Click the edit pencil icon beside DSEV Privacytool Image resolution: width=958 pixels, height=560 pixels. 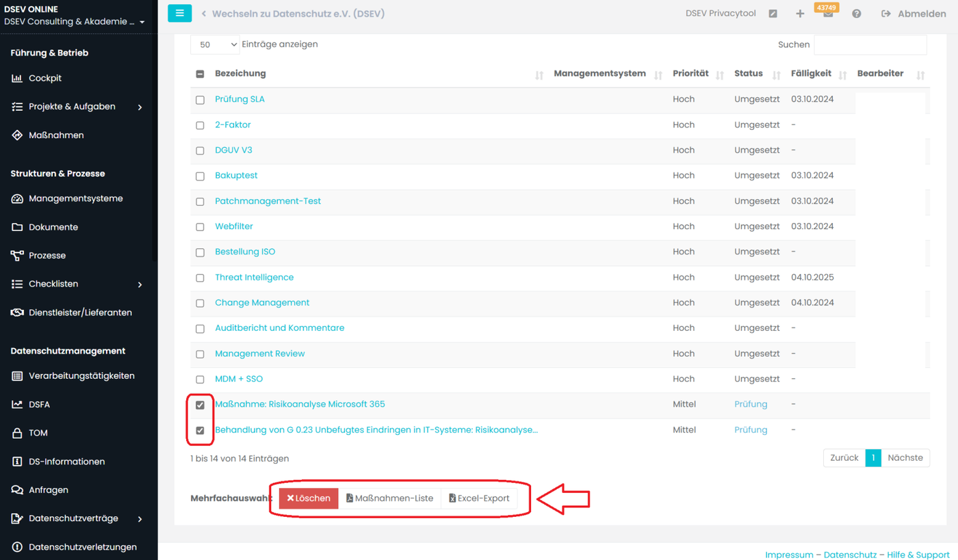tap(773, 14)
